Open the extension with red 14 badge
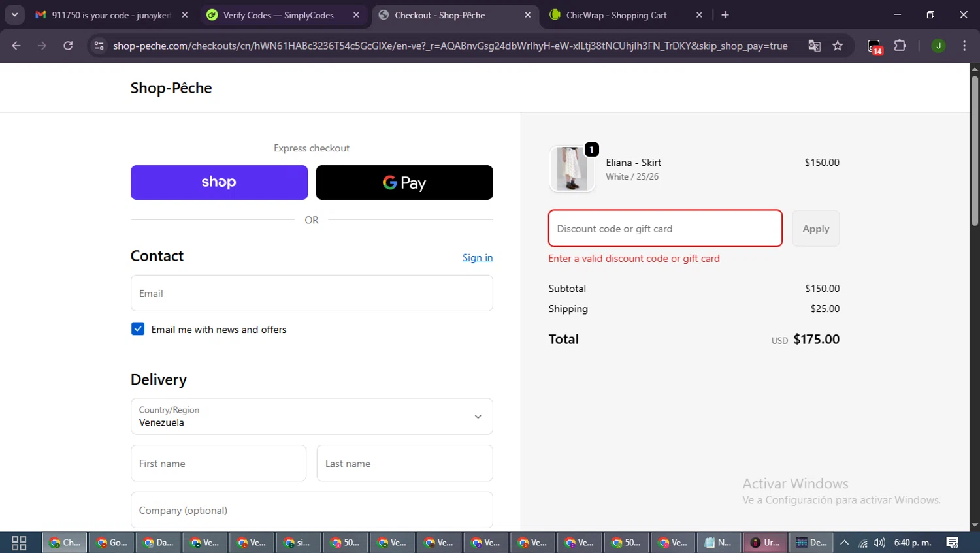 (x=874, y=46)
